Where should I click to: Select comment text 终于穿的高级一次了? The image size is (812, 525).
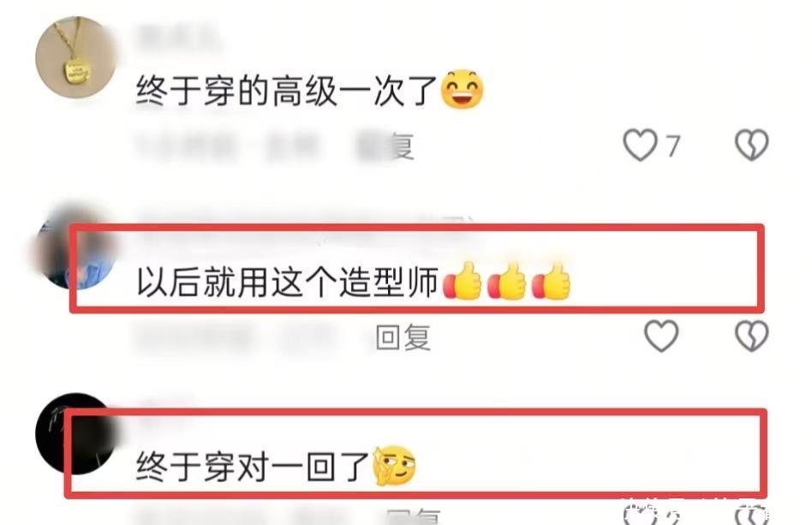[x=288, y=90]
